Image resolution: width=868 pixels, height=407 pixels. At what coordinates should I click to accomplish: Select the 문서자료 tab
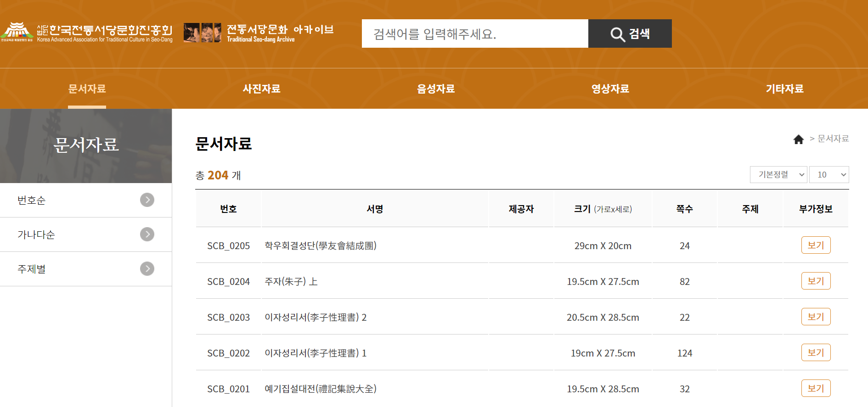pos(87,89)
